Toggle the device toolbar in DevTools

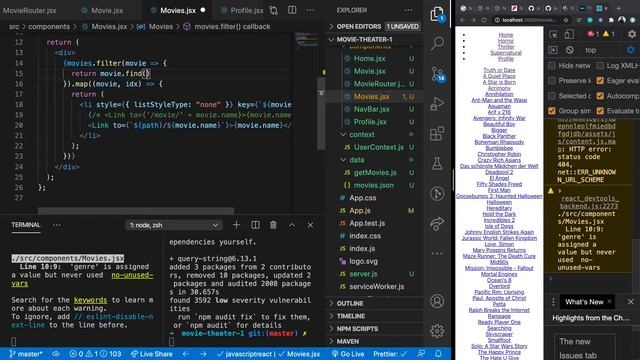coord(569,34)
